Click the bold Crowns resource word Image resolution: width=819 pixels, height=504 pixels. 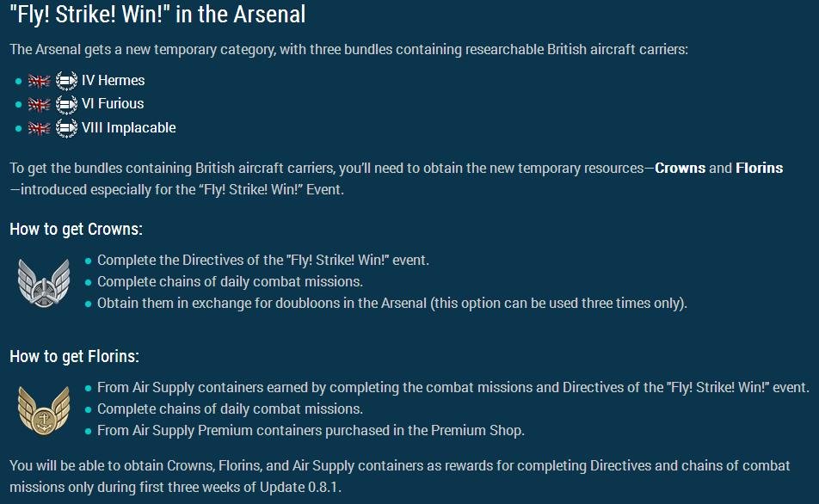(x=680, y=168)
